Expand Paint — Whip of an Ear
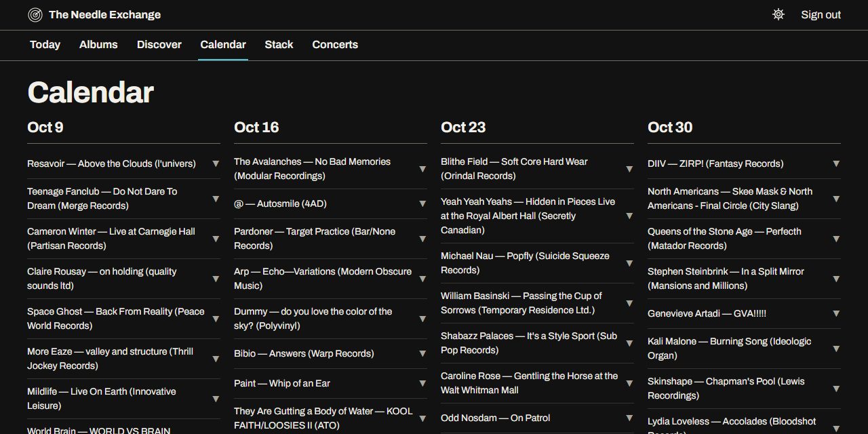 pos(330,383)
